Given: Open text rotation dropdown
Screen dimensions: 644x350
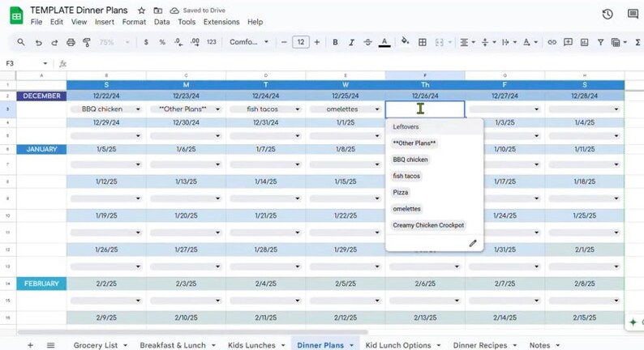Looking at the screenshot, I should coord(530,42).
